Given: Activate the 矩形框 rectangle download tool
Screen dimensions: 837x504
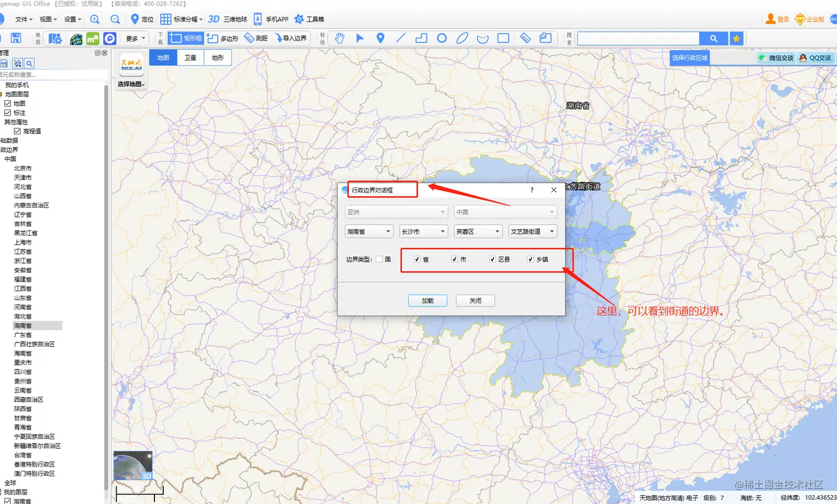Looking at the screenshot, I should [185, 38].
